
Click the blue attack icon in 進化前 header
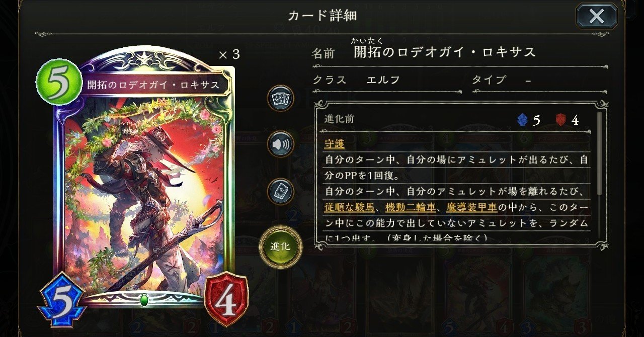522,120
